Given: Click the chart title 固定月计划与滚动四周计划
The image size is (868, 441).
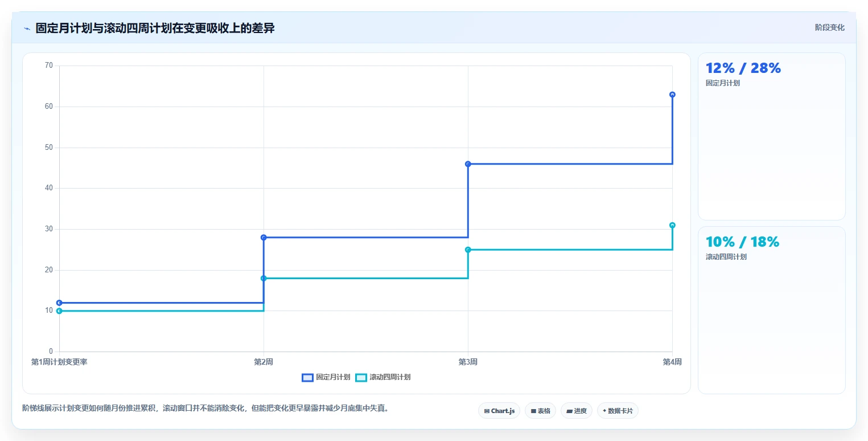Looking at the screenshot, I should pos(155,28).
